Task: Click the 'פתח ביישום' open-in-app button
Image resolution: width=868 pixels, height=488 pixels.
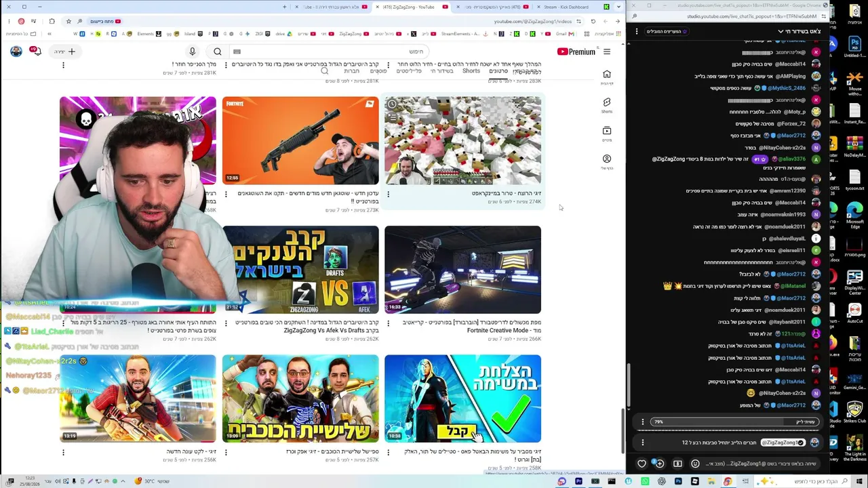Action: [104, 21]
